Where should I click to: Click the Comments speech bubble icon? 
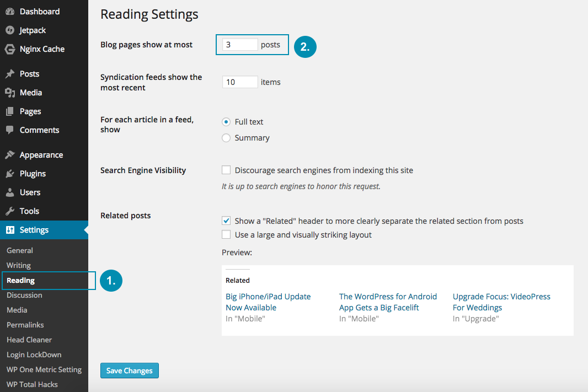pyautogui.click(x=10, y=130)
